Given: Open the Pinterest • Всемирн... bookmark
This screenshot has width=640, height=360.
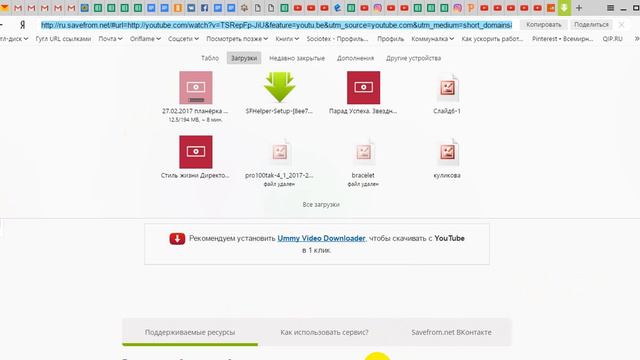Looking at the screenshot, I should point(562,39).
